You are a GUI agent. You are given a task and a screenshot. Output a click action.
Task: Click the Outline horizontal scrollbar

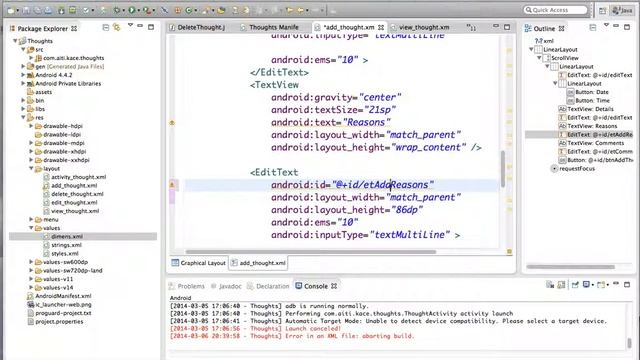571,267
